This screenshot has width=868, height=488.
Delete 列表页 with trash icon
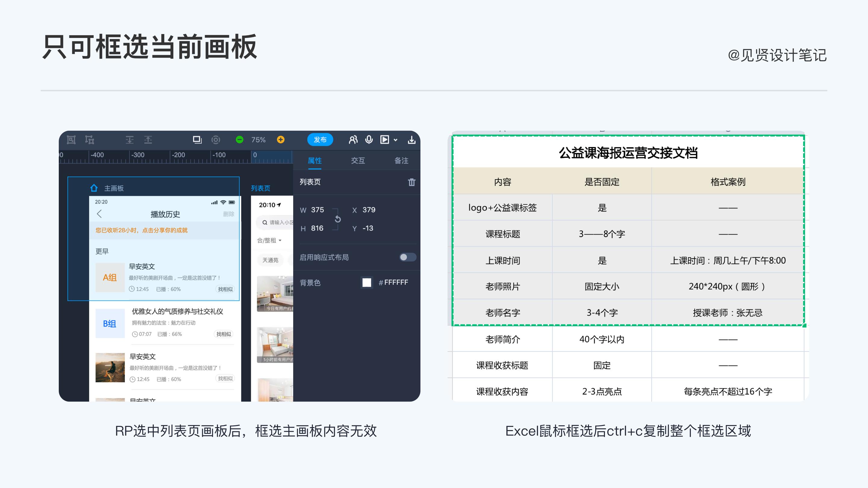(x=411, y=182)
